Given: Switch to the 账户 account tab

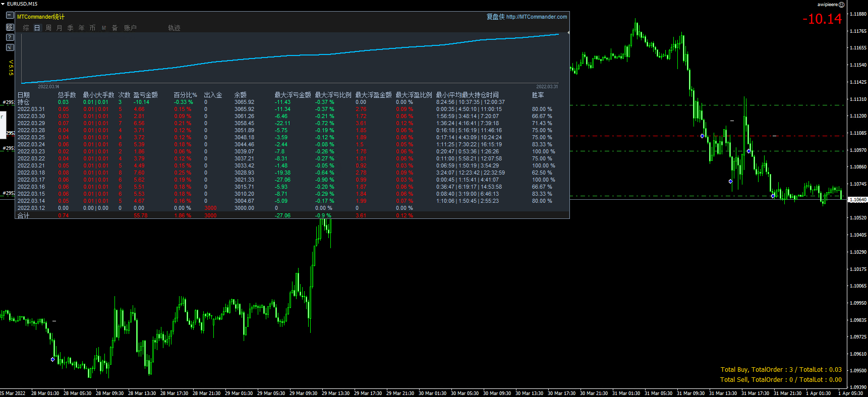Looking at the screenshot, I should point(130,28).
